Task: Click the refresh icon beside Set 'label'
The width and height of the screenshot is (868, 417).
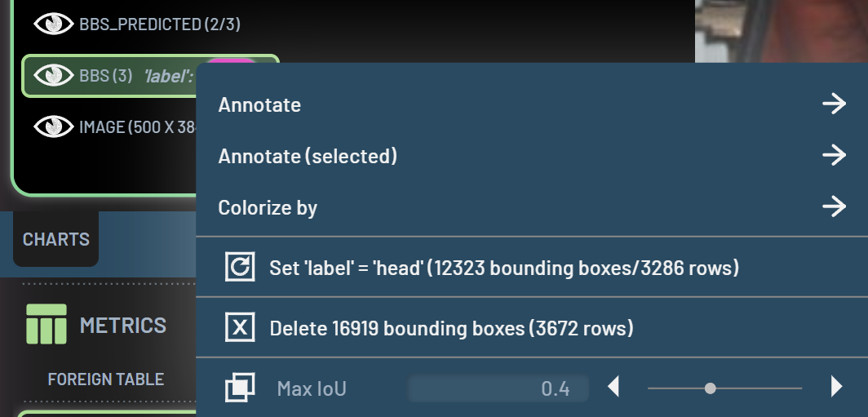Action: 240,268
